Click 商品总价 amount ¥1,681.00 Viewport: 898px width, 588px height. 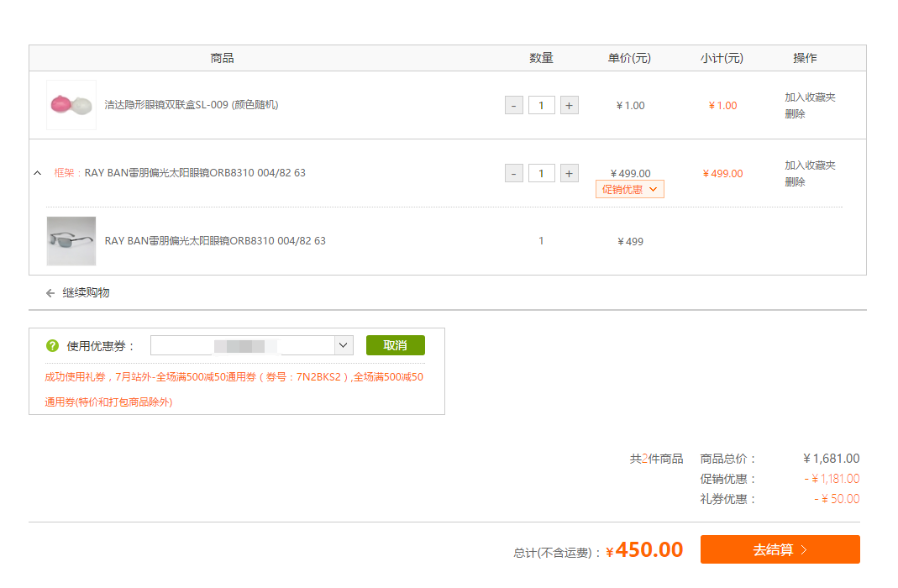click(831, 459)
